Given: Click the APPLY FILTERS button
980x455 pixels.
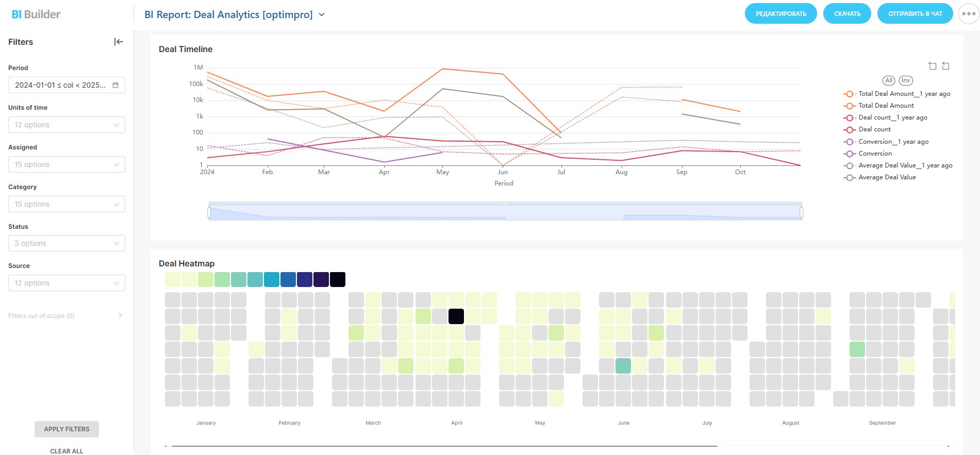Looking at the screenshot, I should pos(67,429).
